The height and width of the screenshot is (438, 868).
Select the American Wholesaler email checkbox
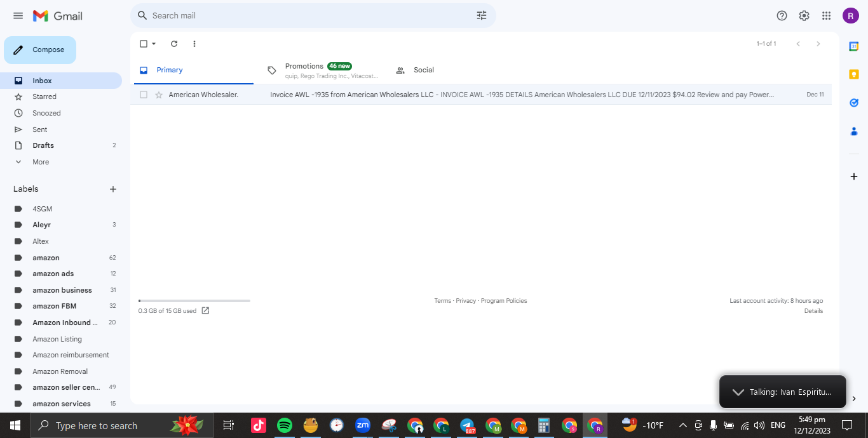click(x=144, y=95)
